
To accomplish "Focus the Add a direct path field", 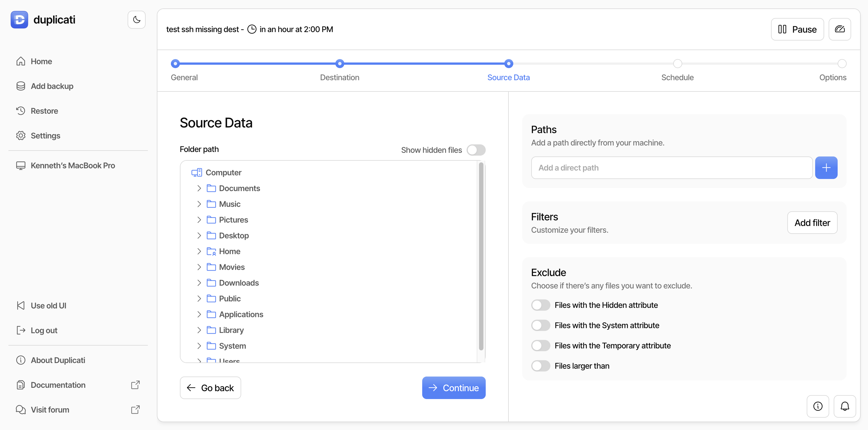I will 672,168.
